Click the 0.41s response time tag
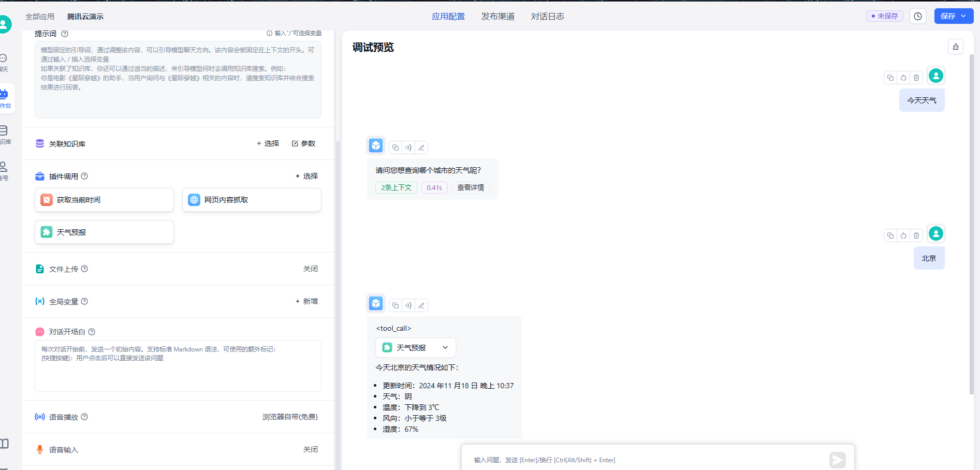Screen dimensions: 980x470 (434, 187)
